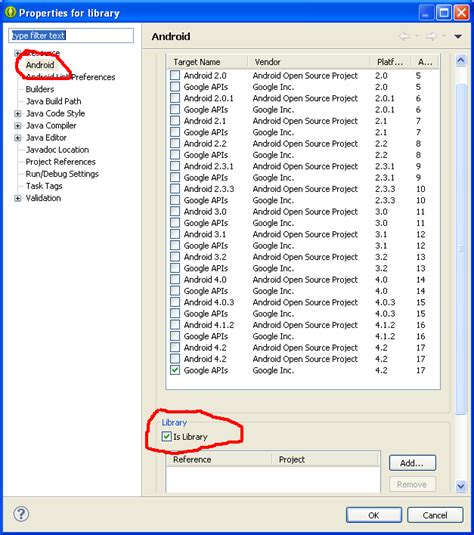Click the filter text input field
The width and height of the screenshot is (474, 535).
(71, 35)
